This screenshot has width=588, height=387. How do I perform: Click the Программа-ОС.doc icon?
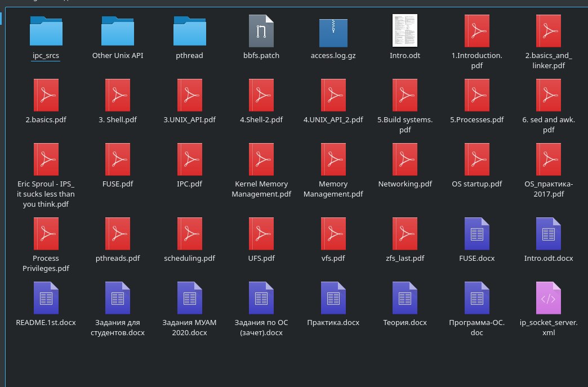(476, 298)
